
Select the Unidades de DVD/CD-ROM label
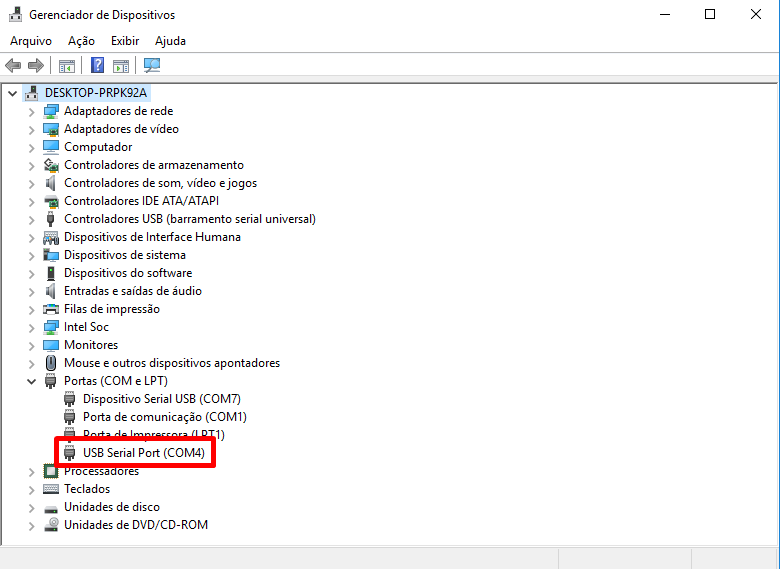tap(136, 525)
